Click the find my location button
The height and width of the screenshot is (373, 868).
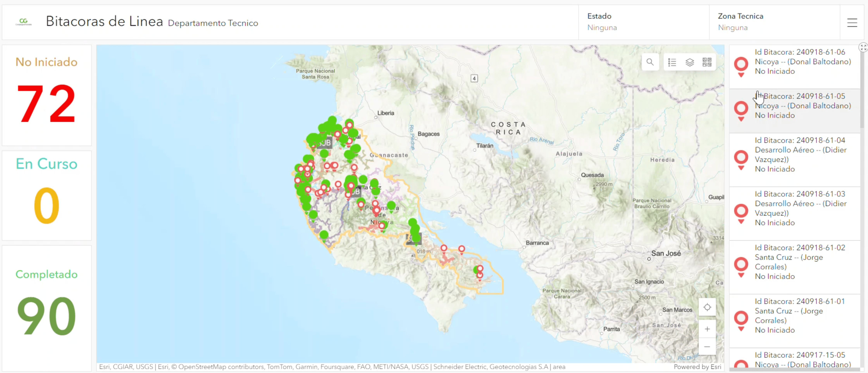click(x=707, y=307)
